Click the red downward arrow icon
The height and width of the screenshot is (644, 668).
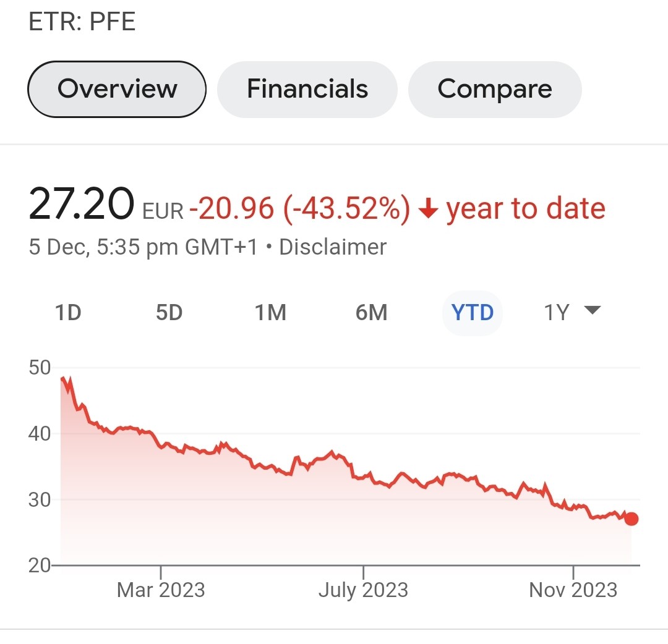(x=428, y=210)
